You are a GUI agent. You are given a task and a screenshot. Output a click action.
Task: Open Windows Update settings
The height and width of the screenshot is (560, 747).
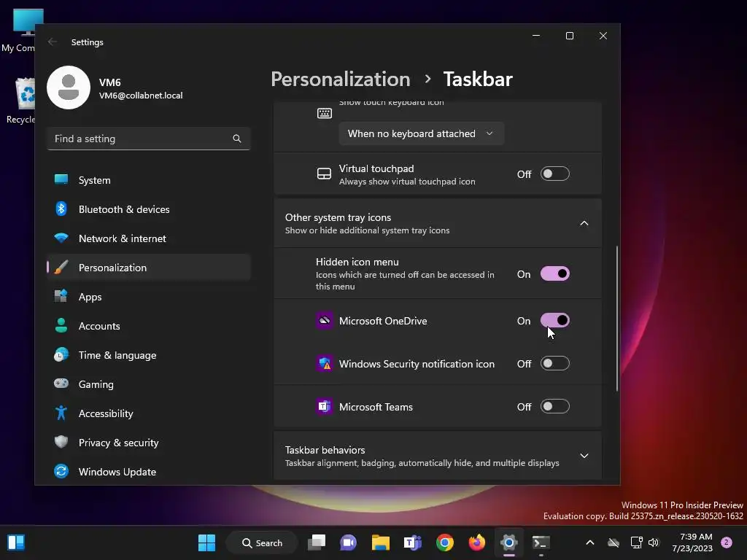(149, 472)
